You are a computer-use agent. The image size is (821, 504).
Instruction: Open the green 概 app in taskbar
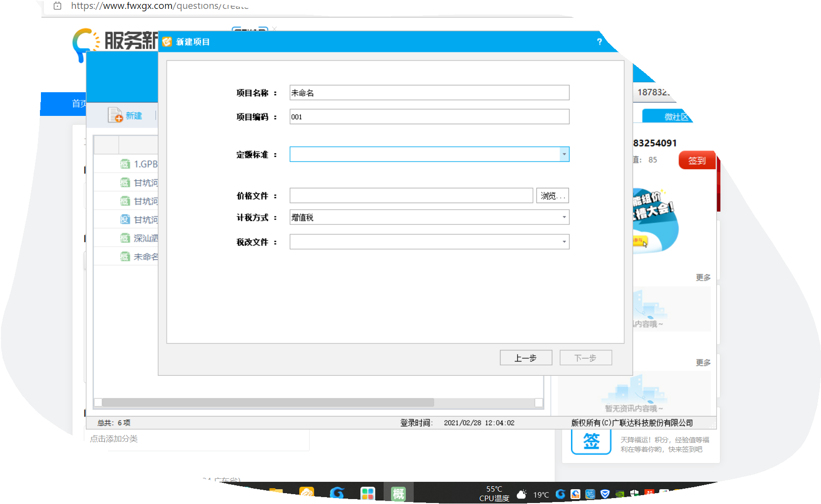[398, 493]
